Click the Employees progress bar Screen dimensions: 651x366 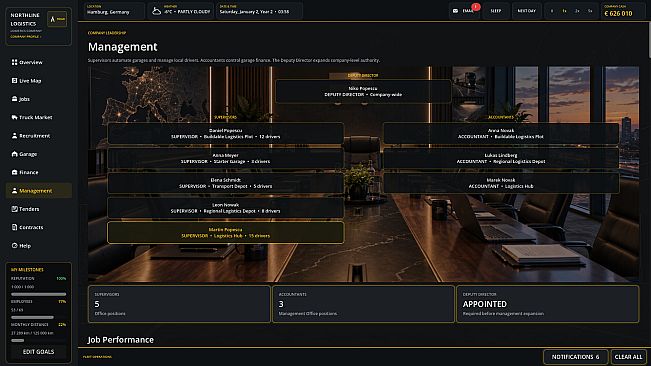38,317
